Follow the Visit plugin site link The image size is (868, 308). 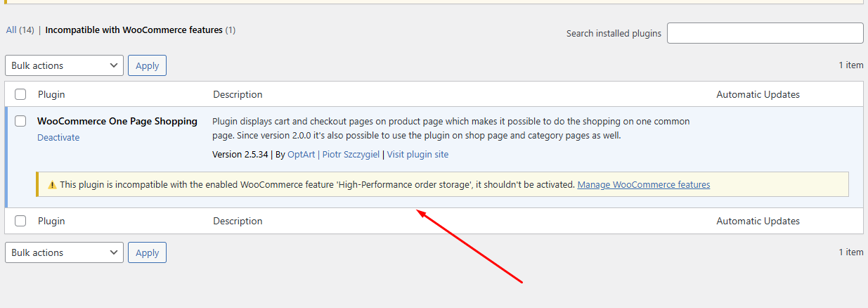click(x=417, y=154)
